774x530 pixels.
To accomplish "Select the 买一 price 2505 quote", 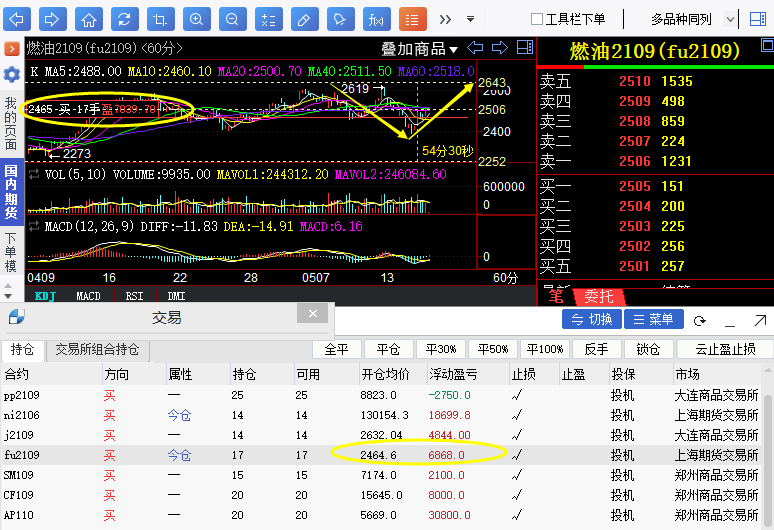I will coord(635,187).
